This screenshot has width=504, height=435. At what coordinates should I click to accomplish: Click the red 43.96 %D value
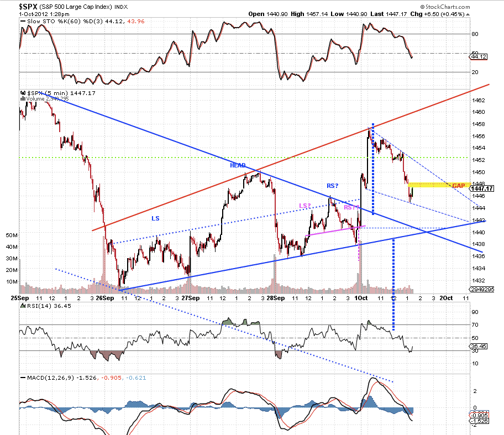pos(136,21)
